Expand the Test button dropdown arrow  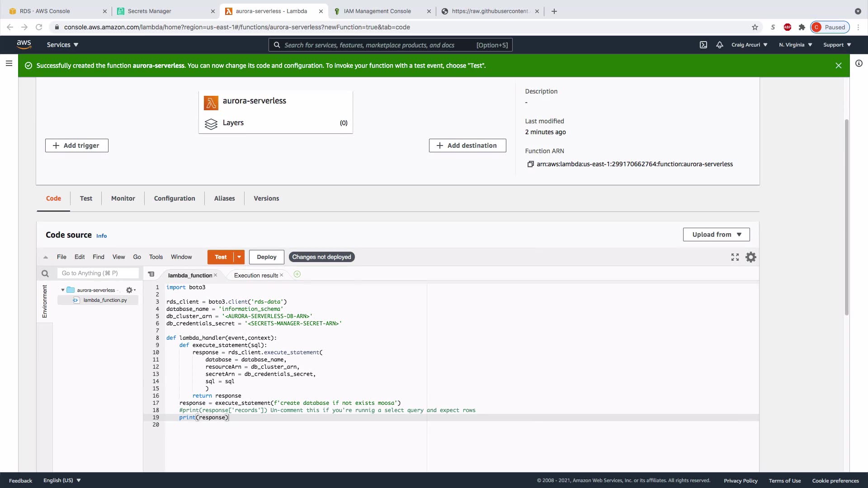click(239, 257)
